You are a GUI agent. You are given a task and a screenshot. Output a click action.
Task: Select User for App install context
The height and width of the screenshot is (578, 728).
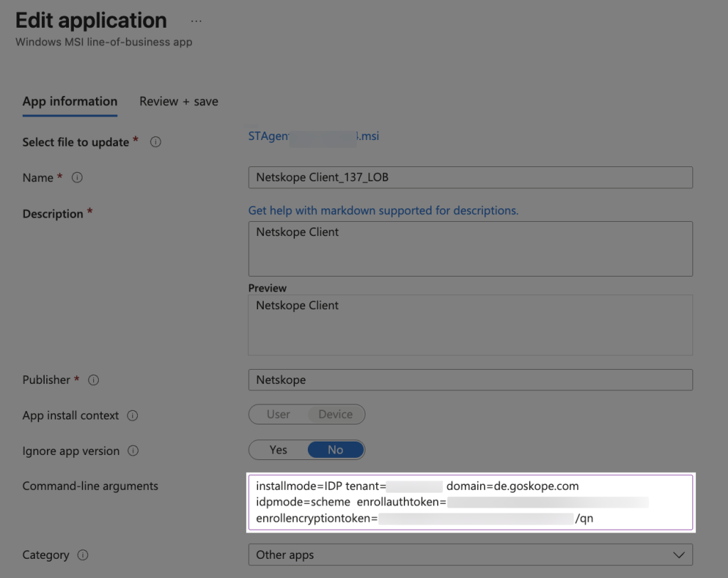[x=278, y=414]
